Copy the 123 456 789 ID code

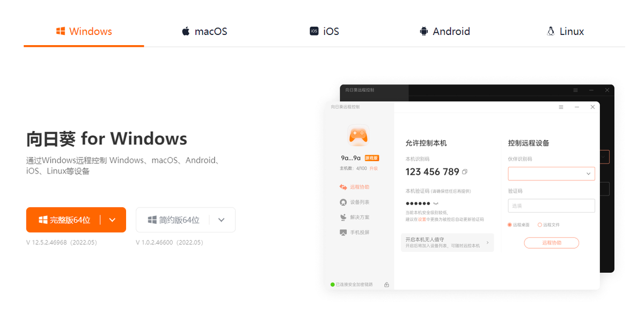465,172
